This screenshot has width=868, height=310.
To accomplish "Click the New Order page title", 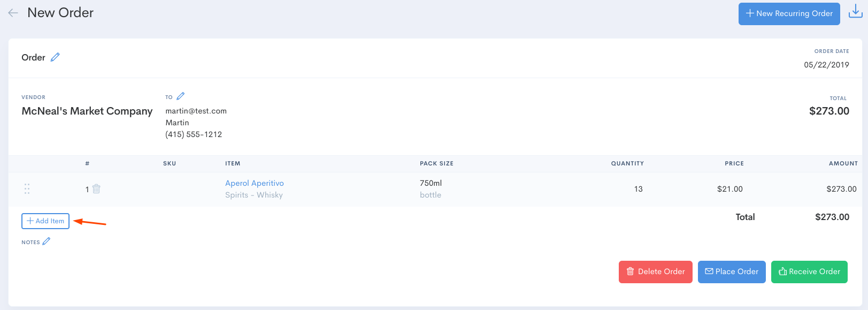I will 60,13.
